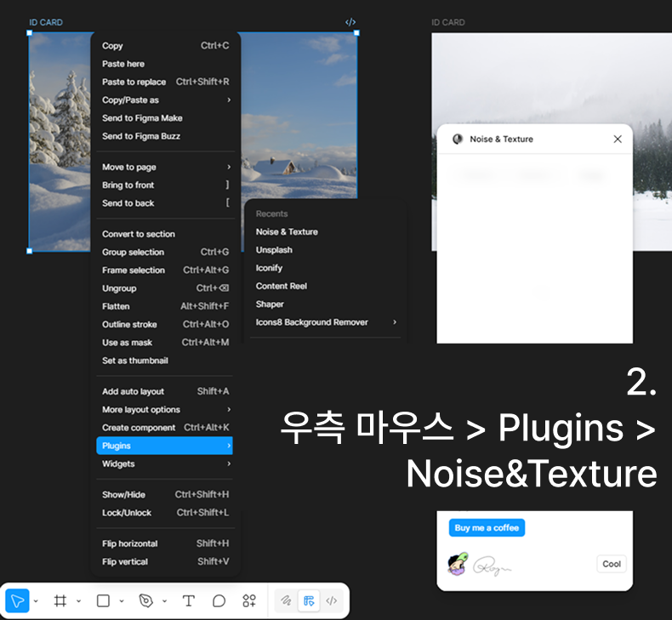Viewport: 672px width, 620px height.
Task: Choose Frame selection
Action: [x=165, y=270]
